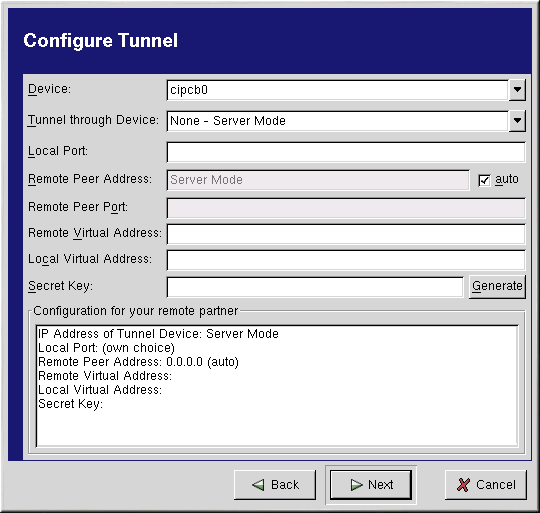Click the Remote Peer Port field
This screenshot has height=513, width=540.
pyautogui.click(x=346, y=208)
